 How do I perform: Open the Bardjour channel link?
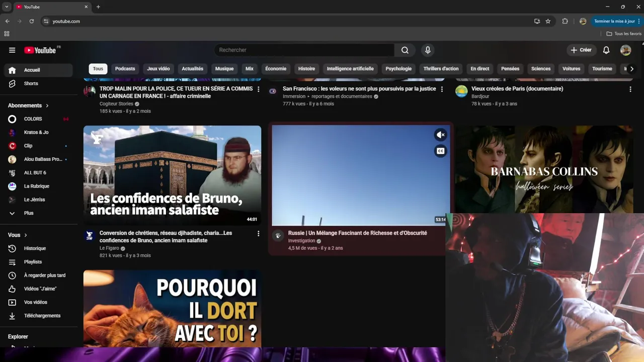(x=480, y=97)
